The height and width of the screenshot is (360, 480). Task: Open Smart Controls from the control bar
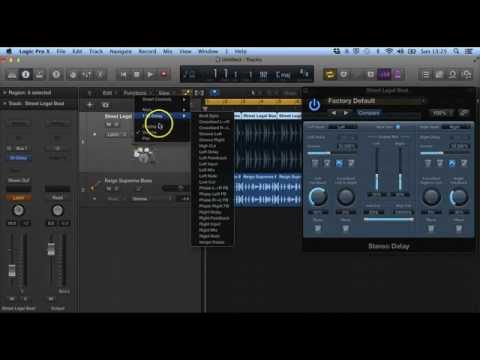[x=73, y=75]
